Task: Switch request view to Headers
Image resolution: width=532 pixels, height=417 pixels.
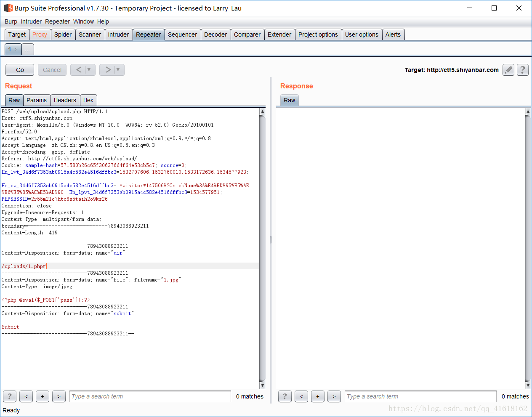Action: 65,100
